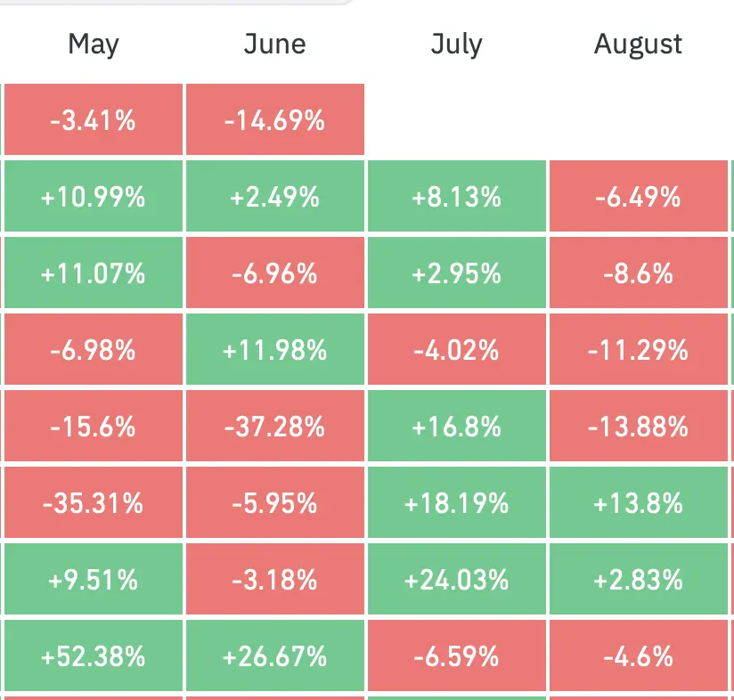734x700 pixels.
Task: Click the +11.07% May cell
Action: coord(94,273)
